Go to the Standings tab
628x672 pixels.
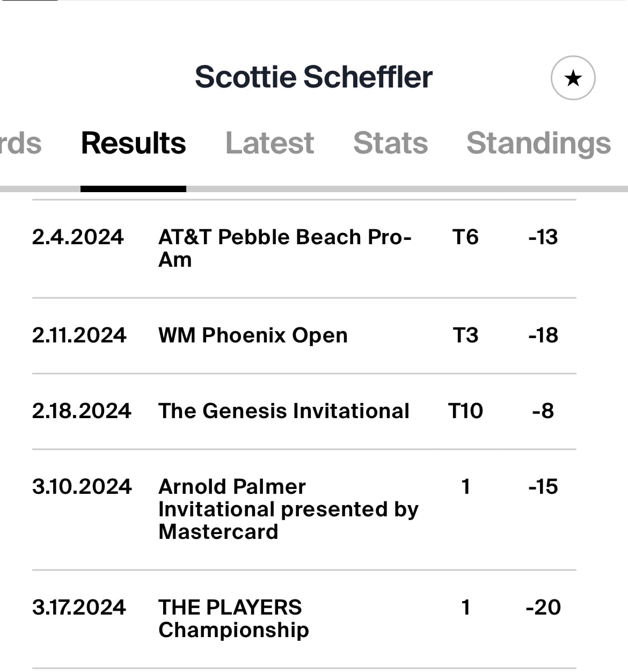pyautogui.click(x=539, y=144)
